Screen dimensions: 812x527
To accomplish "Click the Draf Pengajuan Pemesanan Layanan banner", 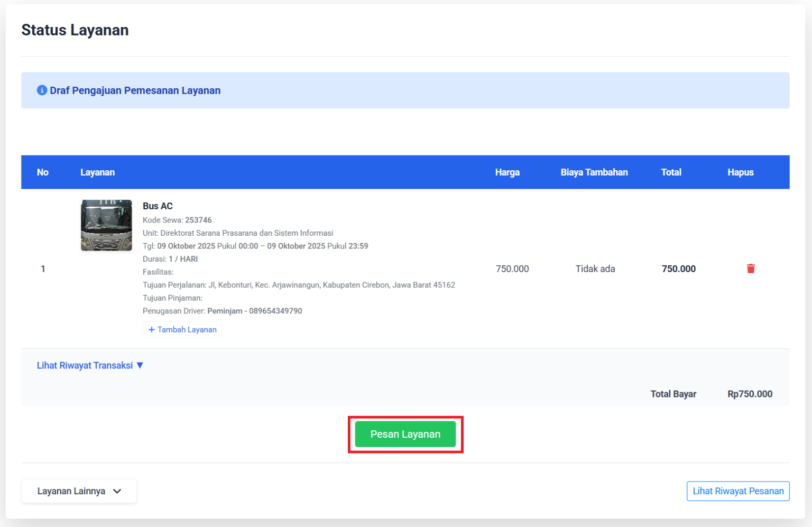I will 405,90.
